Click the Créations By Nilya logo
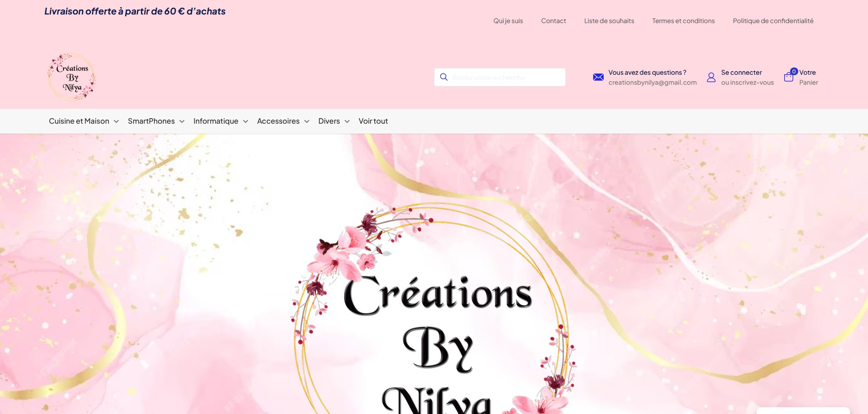868x414 pixels. [71, 76]
